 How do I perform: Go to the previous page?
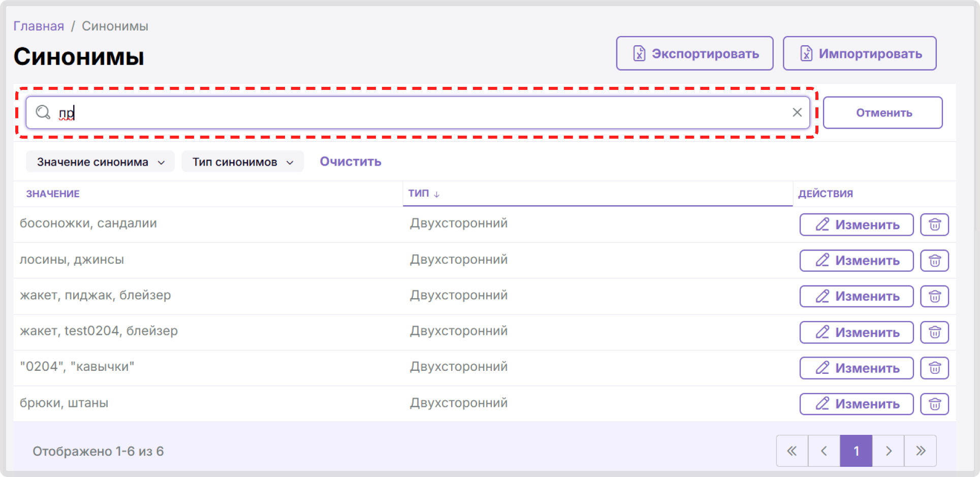824,451
